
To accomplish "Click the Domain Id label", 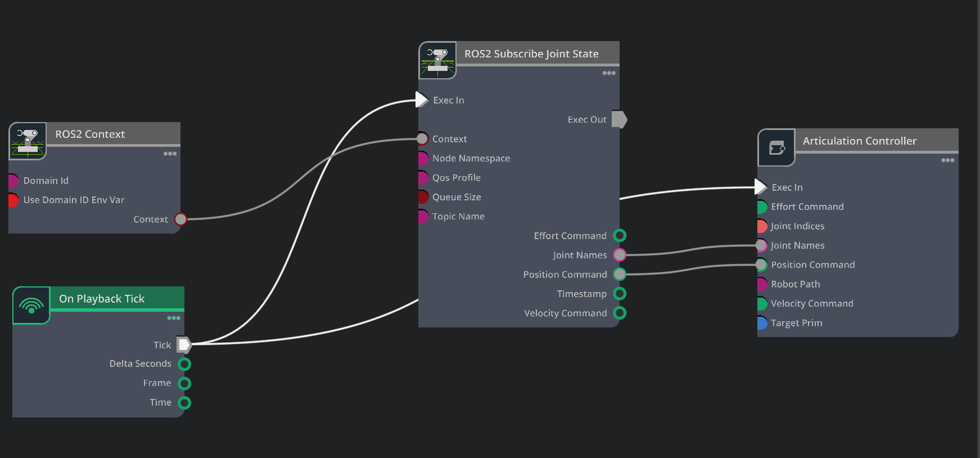I will point(46,181).
